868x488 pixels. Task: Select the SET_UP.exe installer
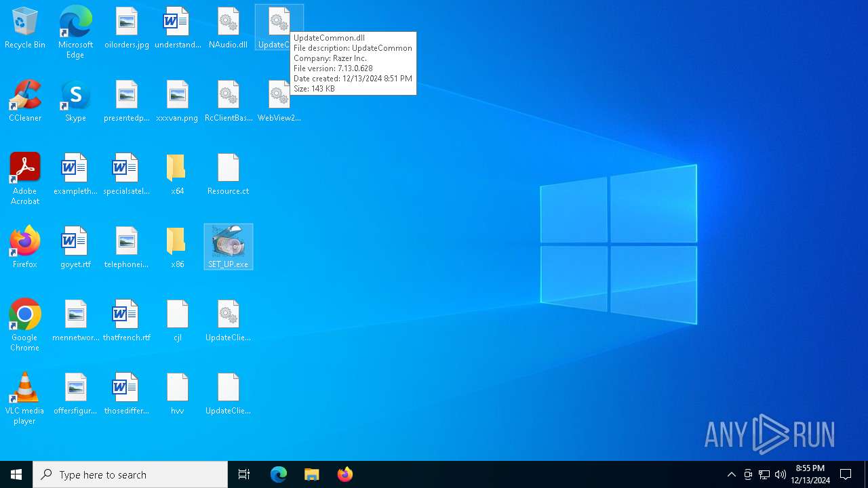(229, 247)
